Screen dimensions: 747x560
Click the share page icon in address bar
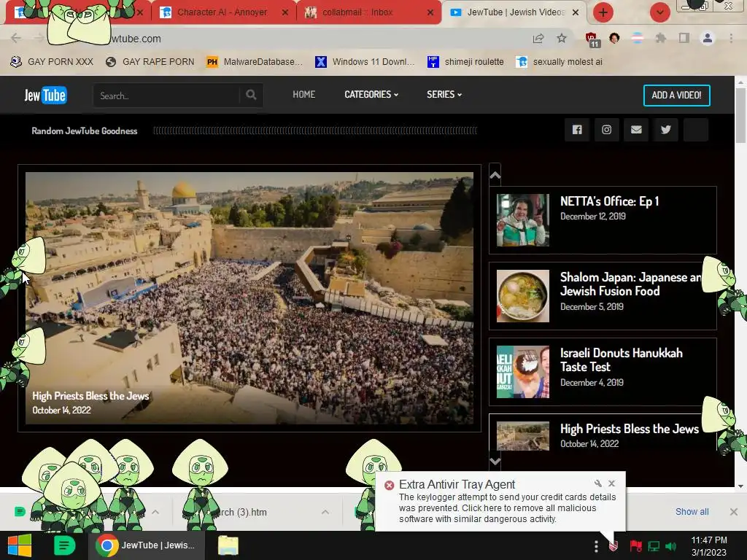[538, 39]
